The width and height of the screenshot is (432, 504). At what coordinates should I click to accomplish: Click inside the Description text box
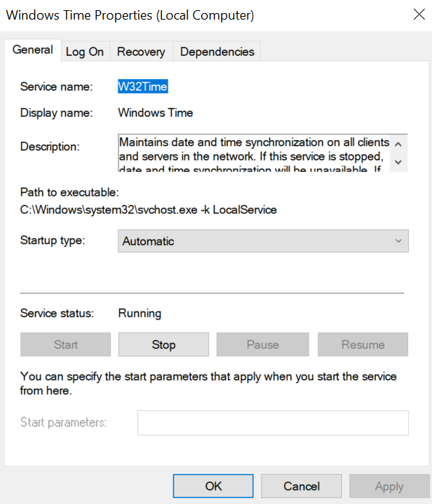254,153
